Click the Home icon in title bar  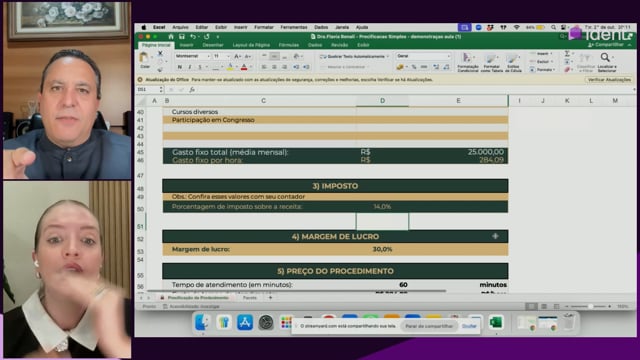point(171,37)
